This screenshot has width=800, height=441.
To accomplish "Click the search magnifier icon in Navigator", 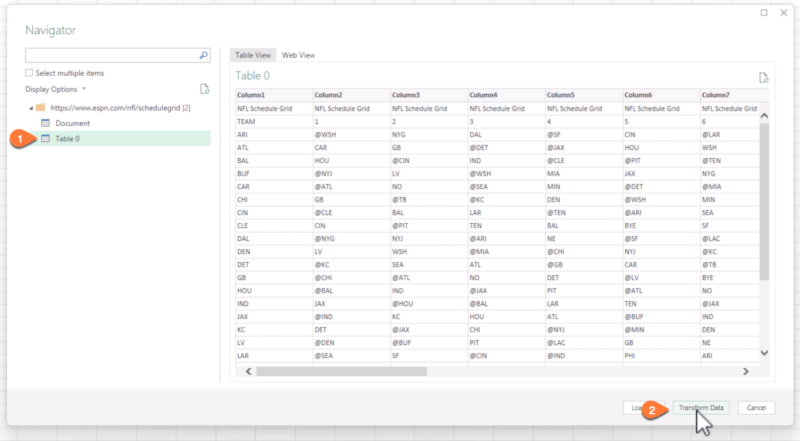I will (x=204, y=56).
